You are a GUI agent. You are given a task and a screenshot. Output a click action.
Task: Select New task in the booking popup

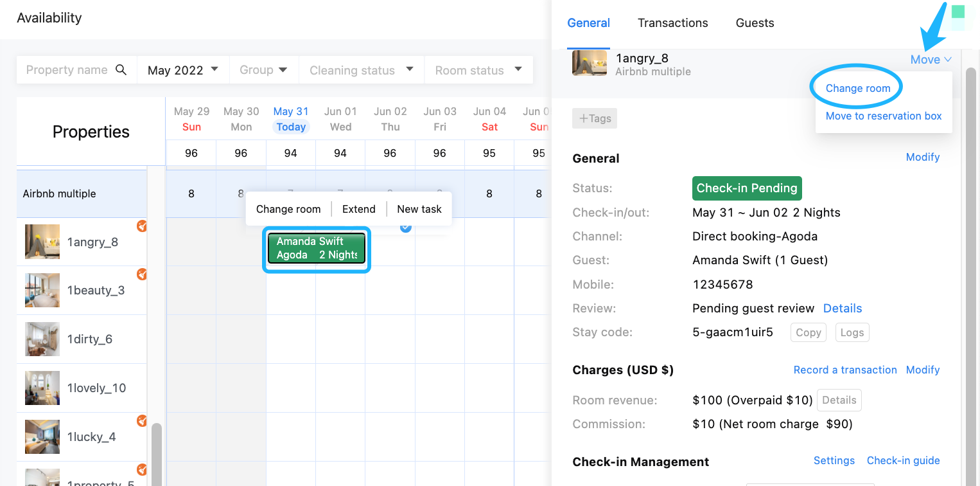pos(419,209)
